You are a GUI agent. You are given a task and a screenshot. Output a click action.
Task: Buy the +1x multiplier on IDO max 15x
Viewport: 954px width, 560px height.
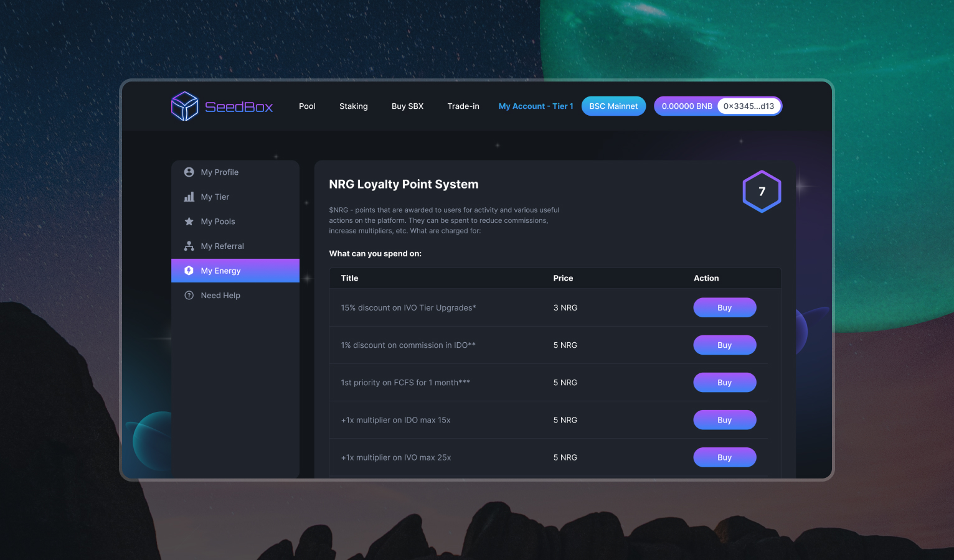(x=724, y=420)
